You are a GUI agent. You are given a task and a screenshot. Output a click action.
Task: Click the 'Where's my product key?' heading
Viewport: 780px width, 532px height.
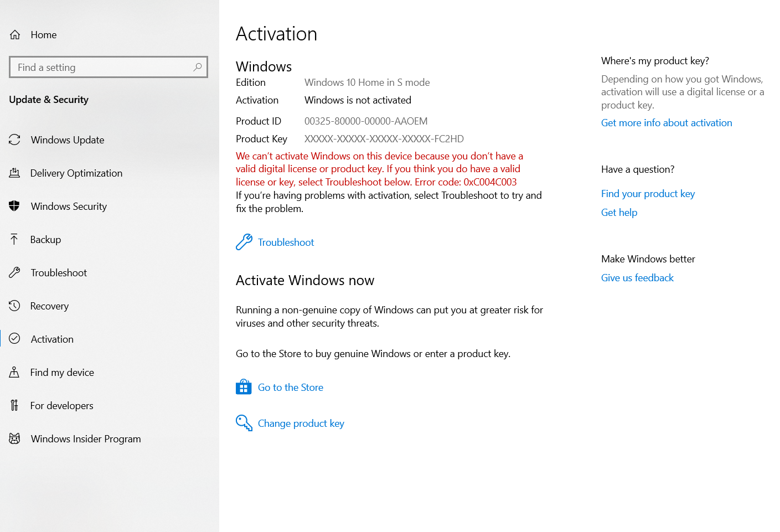point(655,61)
